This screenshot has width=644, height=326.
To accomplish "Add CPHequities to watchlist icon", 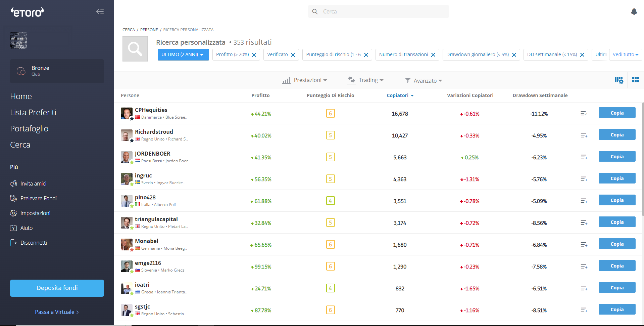I will 584,114.
